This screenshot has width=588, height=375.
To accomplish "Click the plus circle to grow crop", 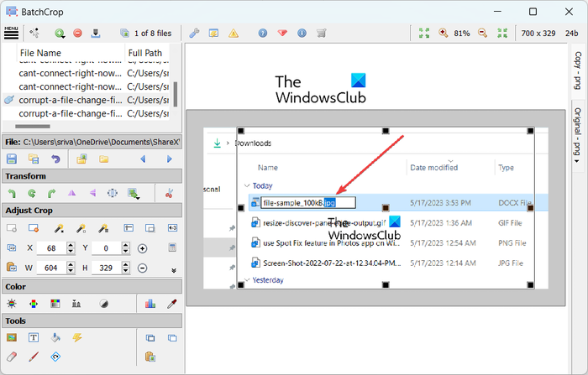I will (x=143, y=248).
